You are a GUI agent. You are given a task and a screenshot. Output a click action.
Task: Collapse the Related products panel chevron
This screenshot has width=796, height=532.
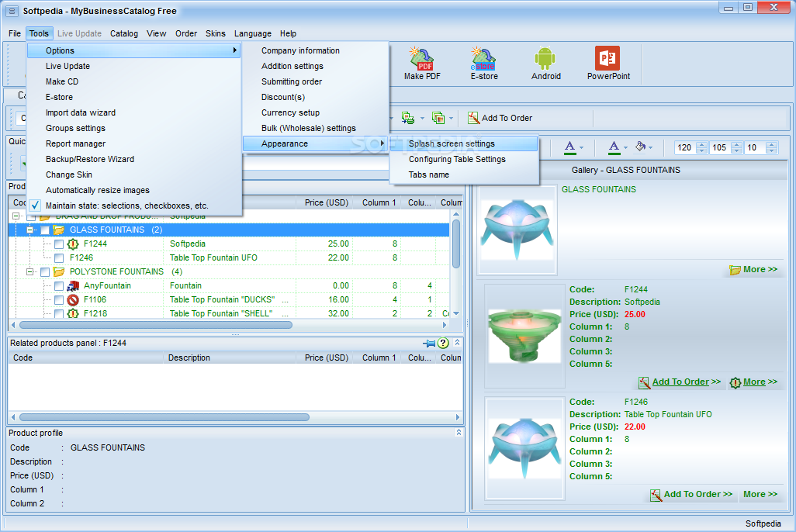(458, 343)
